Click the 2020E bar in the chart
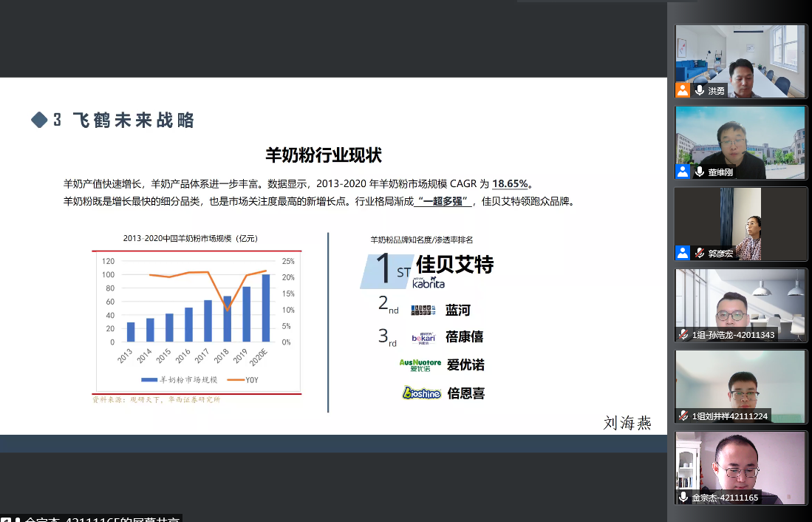The height and width of the screenshot is (522, 812). 266,308
